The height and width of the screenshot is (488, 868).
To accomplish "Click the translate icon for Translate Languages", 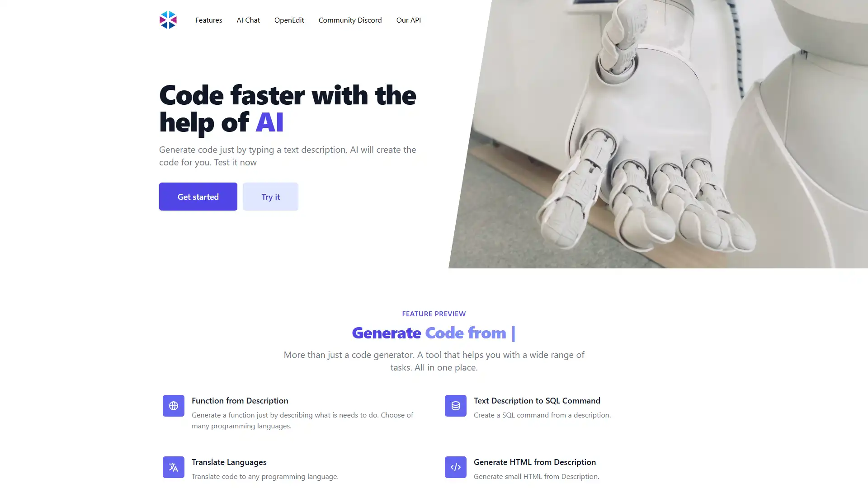I will [174, 467].
